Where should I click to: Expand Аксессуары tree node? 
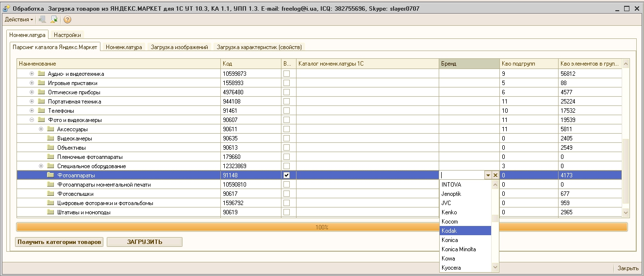41,129
